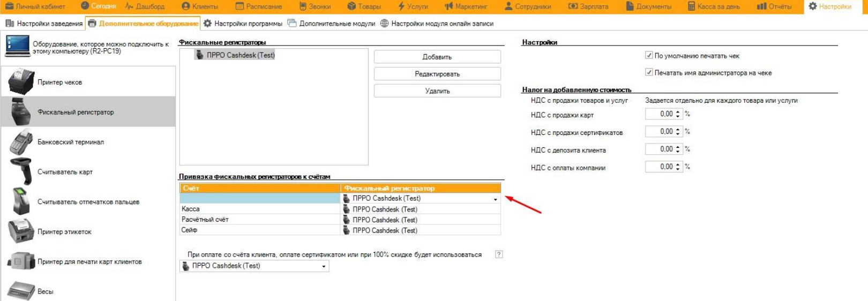Open Принтер для печати карт клиентов icon
868x301 pixels.
pos(21,262)
